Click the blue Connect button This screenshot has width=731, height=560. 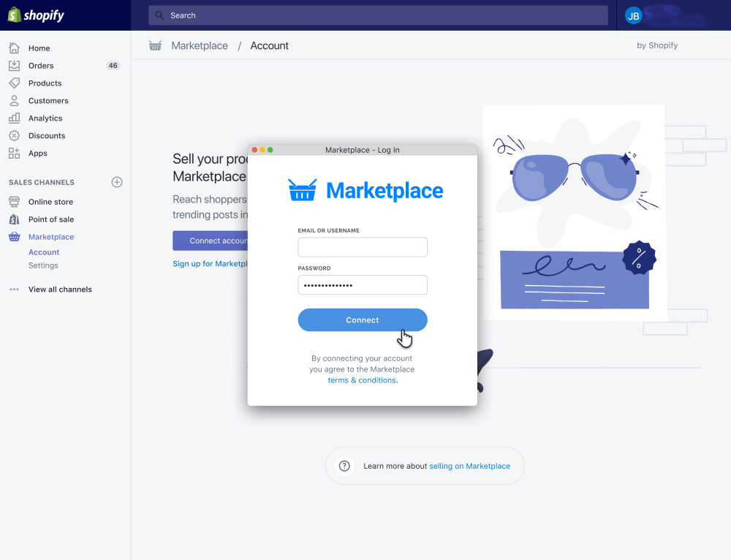[363, 320]
